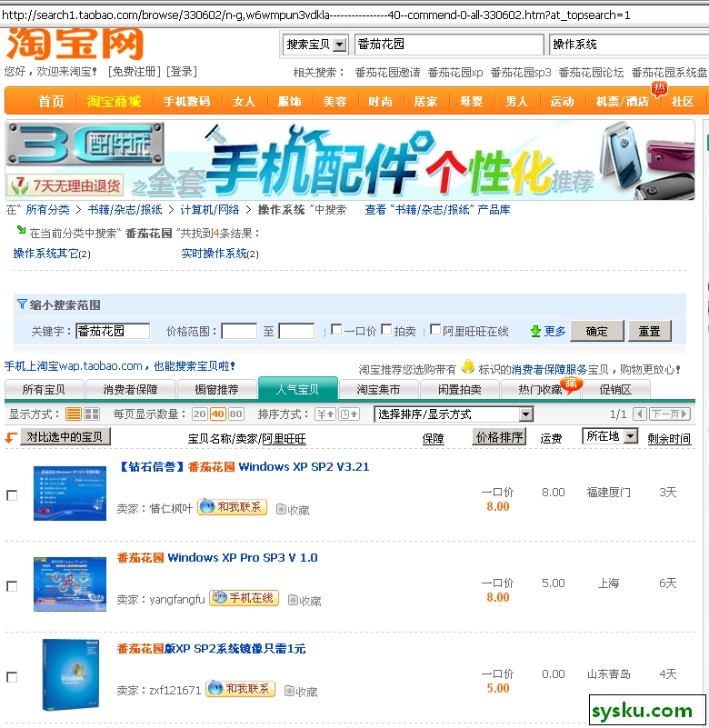Select checkbox for Windows XP Pro SP3 item
This screenshot has width=709, height=728.
(x=12, y=586)
